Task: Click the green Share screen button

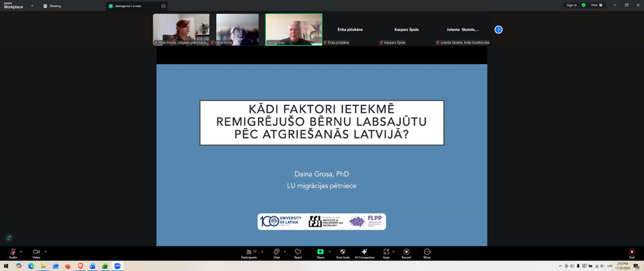Action: pyautogui.click(x=320, y=253)
